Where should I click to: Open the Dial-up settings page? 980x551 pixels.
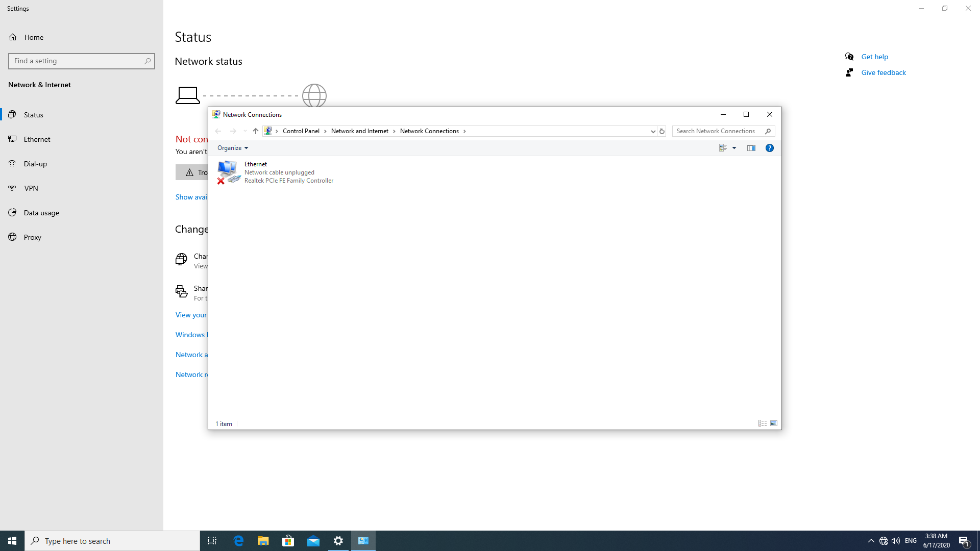[82, 164]
